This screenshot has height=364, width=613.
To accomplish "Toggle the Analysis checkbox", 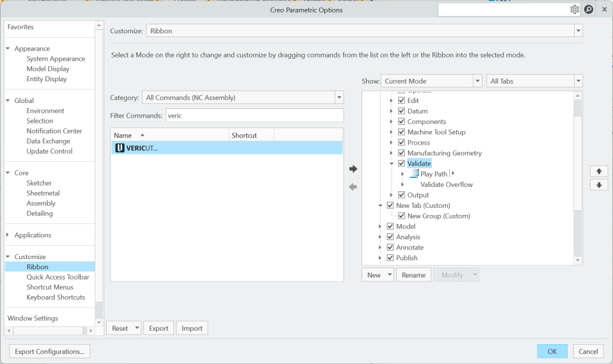I will coord(390,237).
